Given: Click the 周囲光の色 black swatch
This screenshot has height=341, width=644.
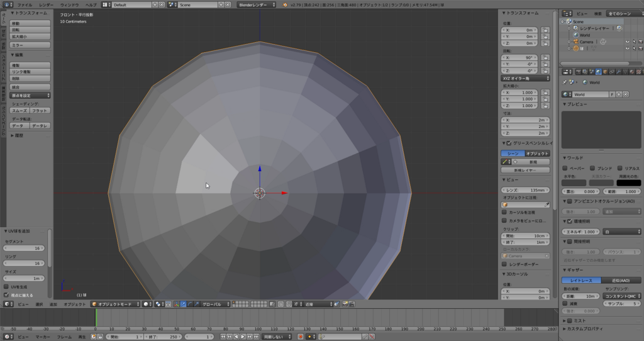Looking at the screenshot, I should pos(628,183).
